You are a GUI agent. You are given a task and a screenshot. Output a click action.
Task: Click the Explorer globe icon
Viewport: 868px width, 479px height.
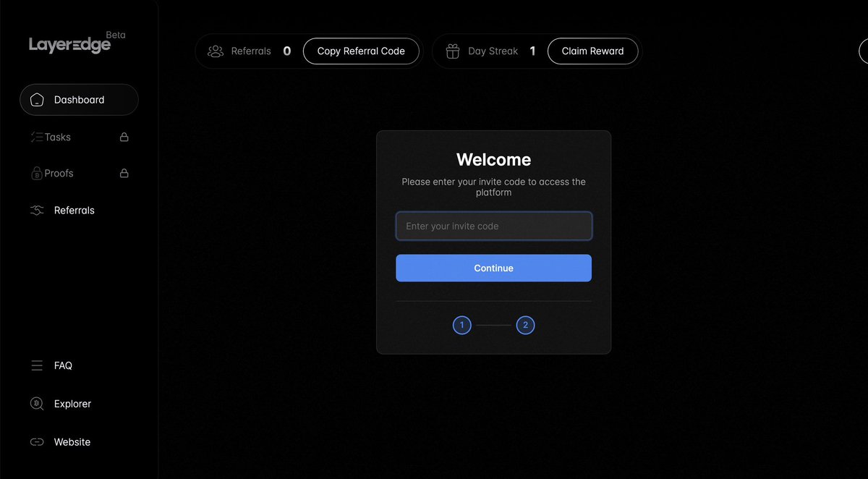[x=37, y=403]
